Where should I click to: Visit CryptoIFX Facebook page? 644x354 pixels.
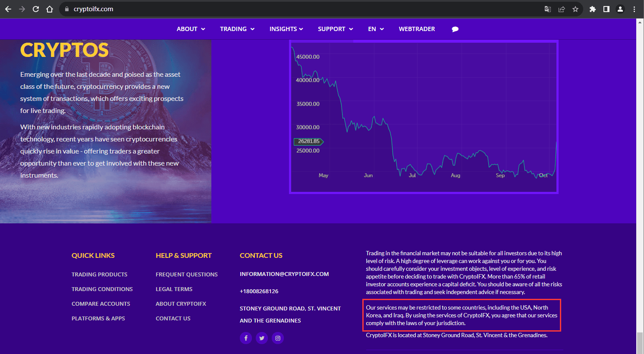pyautogui.click(x=246, y=338)
